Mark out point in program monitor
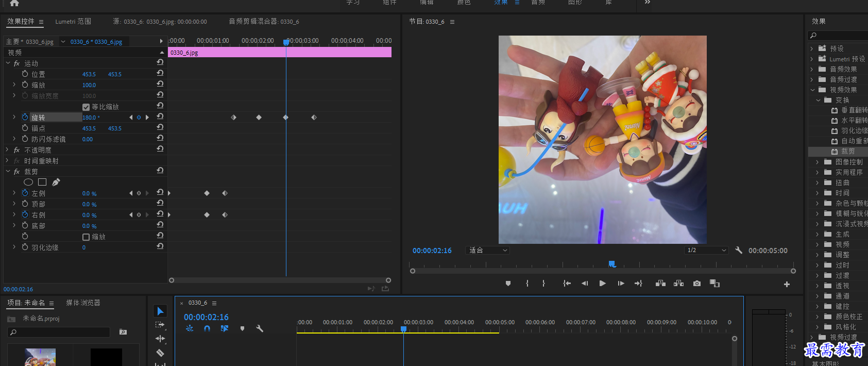Screen dimensions: 868x366 (x=543, y=284)
